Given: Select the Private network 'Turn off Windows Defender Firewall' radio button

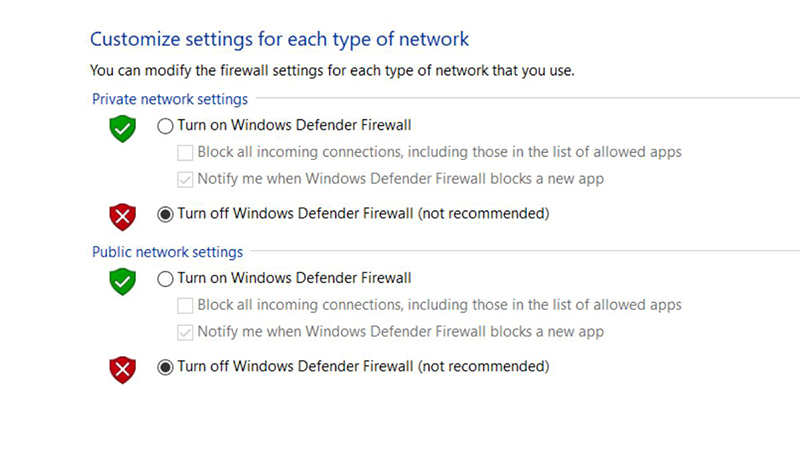Looking at the screenshot, I should [165, 213].
